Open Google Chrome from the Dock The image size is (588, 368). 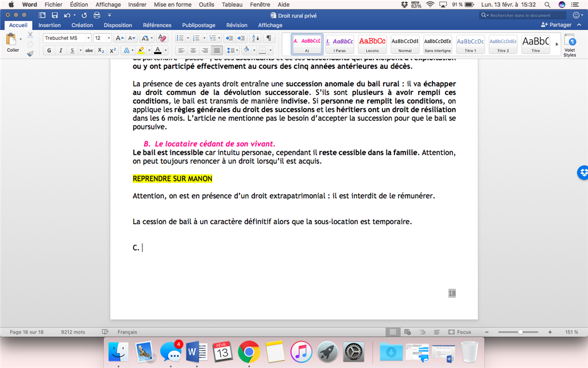[249, 352]
